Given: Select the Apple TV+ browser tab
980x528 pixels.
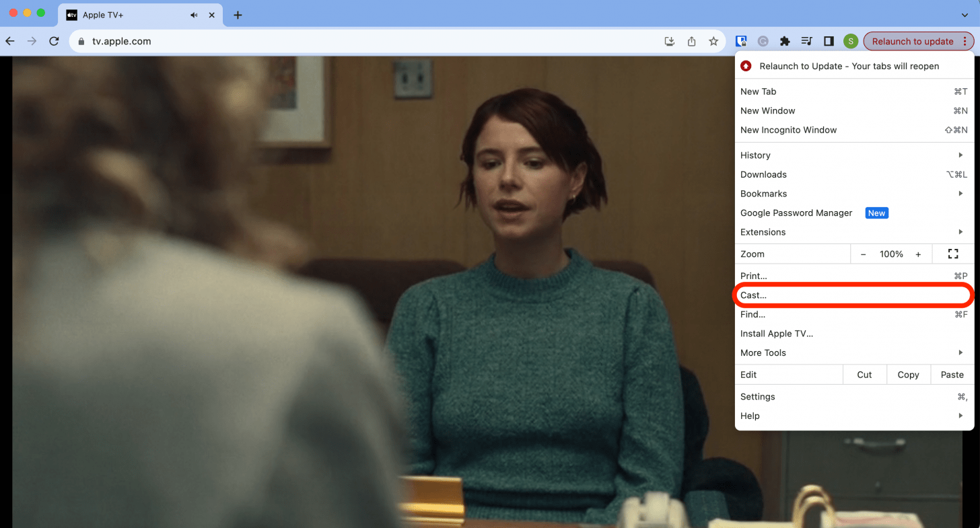Looking at the screenshot, I should coord(128,14).
